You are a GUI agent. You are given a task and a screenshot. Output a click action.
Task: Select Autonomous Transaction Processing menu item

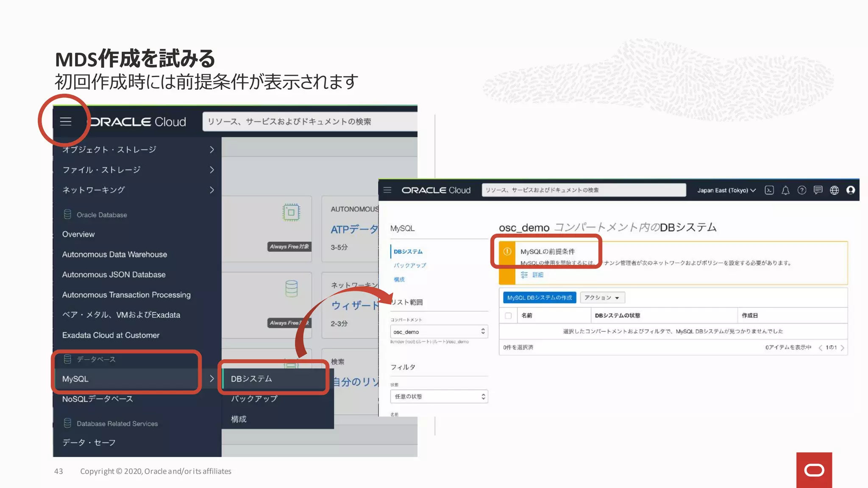pos(126,295)
